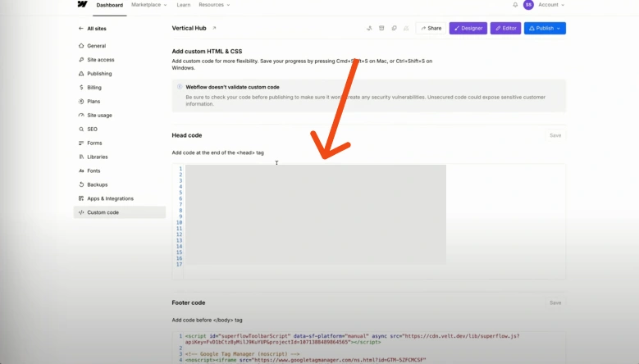Switch to the Dashboard tab
639x364 pixels.
(x=109, y=5)
